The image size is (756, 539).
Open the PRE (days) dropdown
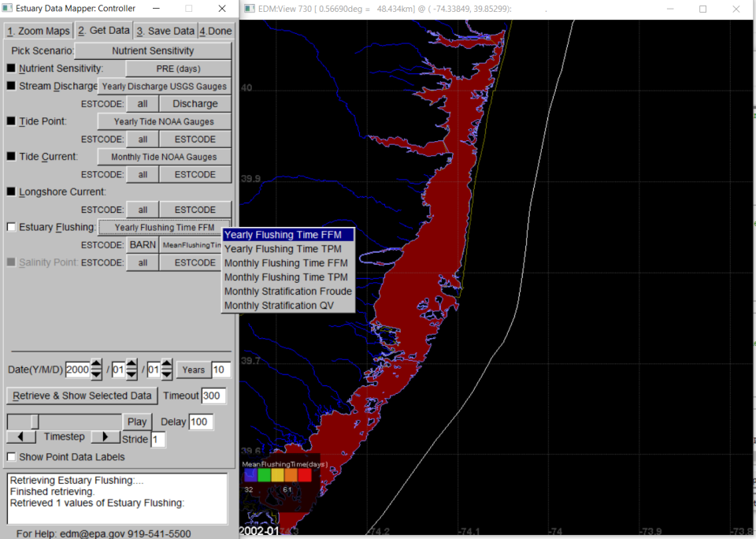click(x=178, y=69)
